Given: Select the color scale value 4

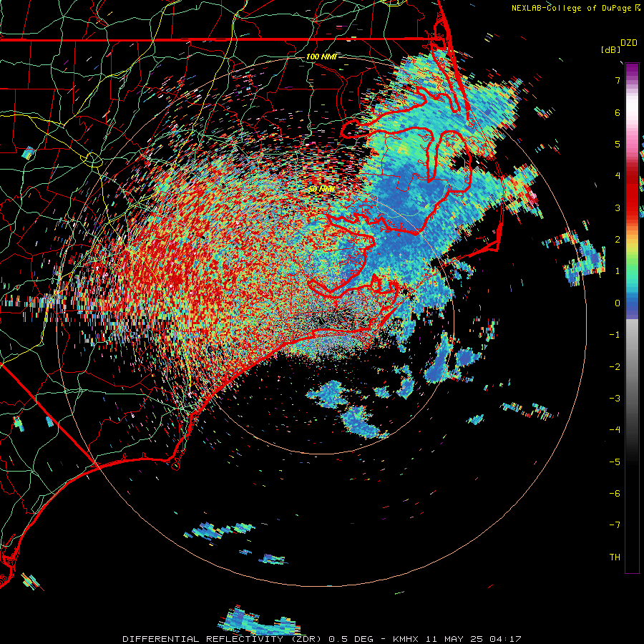Looking at the screenshot, I should (x=618, y=176).
